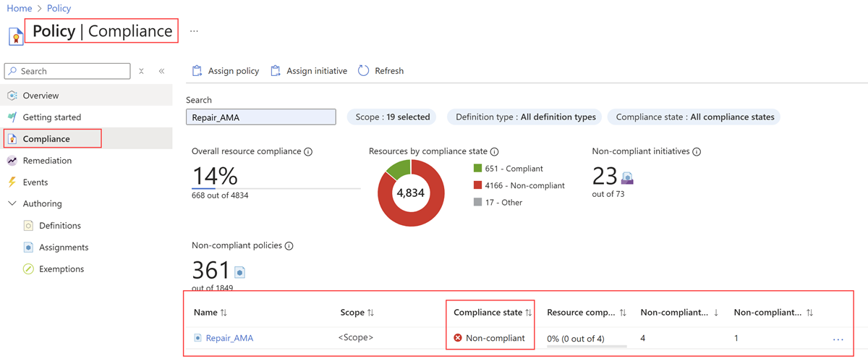Click the Repair_AMA resource compliance progress bar
Screen dimensions: 868x359
pos(587,347)
